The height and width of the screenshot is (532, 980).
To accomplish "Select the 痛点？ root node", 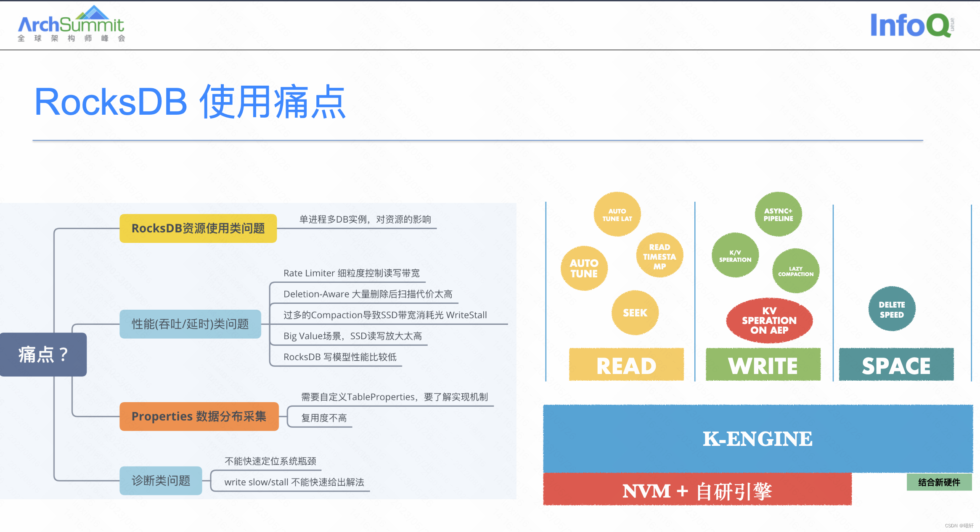I will (43, 355).
